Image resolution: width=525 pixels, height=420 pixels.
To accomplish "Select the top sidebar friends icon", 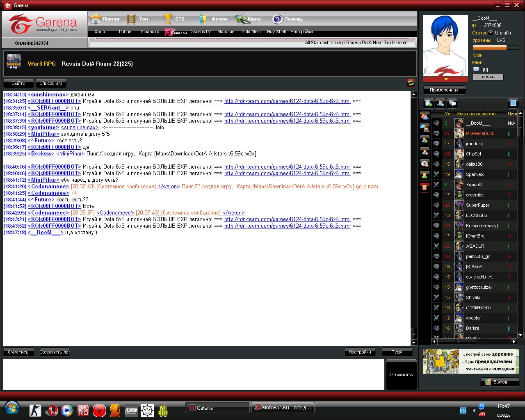I will pos(425,116).
